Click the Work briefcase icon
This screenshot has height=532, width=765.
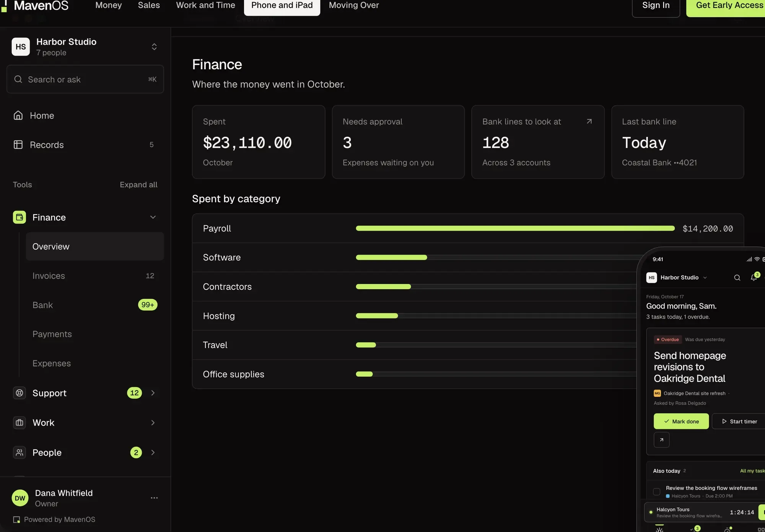[x=20, y=423]
